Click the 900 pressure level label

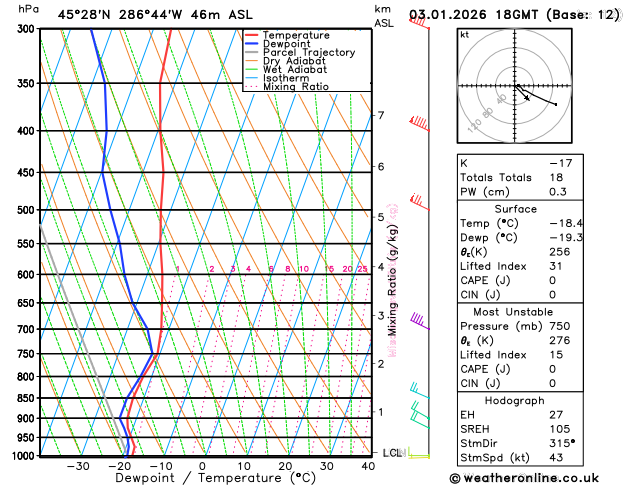pos(28,418)
